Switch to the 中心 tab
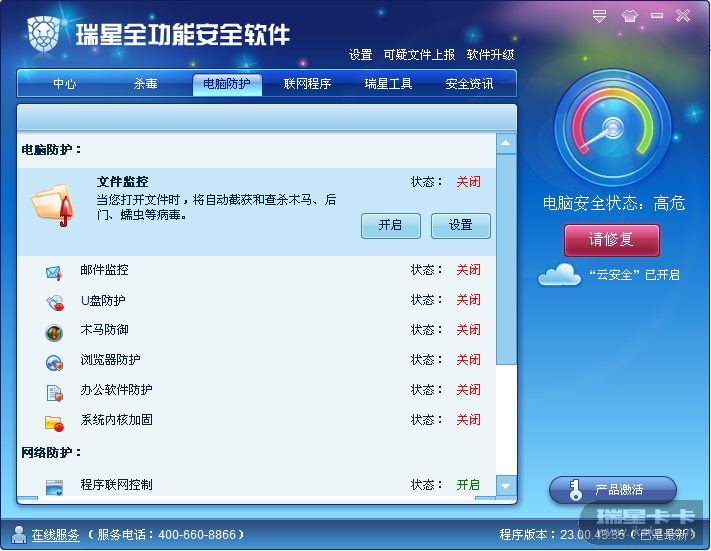 pos(64,84)
